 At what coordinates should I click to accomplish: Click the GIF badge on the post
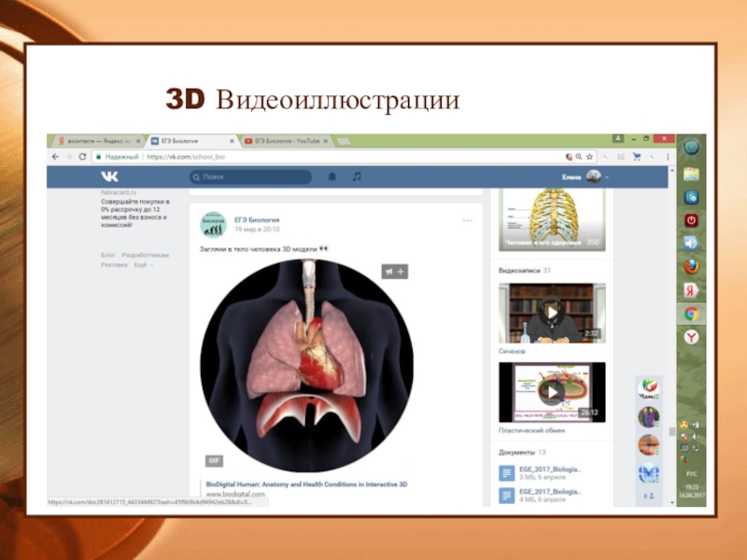[x=214, y=460]
